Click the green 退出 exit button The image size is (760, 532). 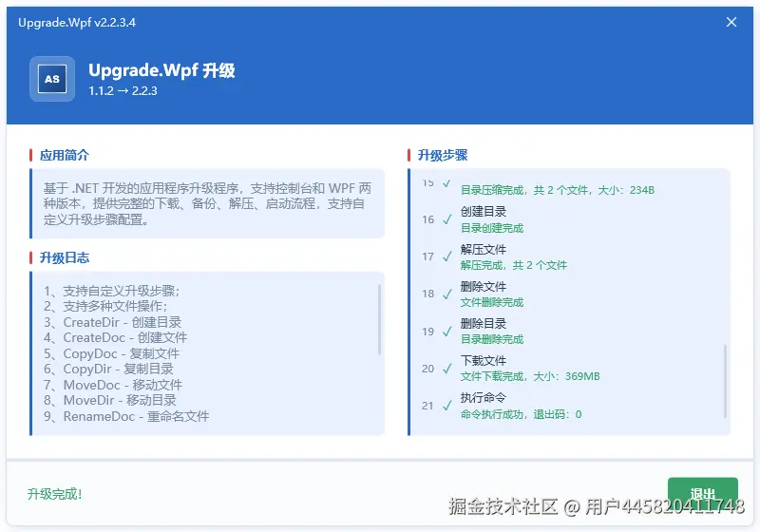pyautogui.click(x=702, y=494)
